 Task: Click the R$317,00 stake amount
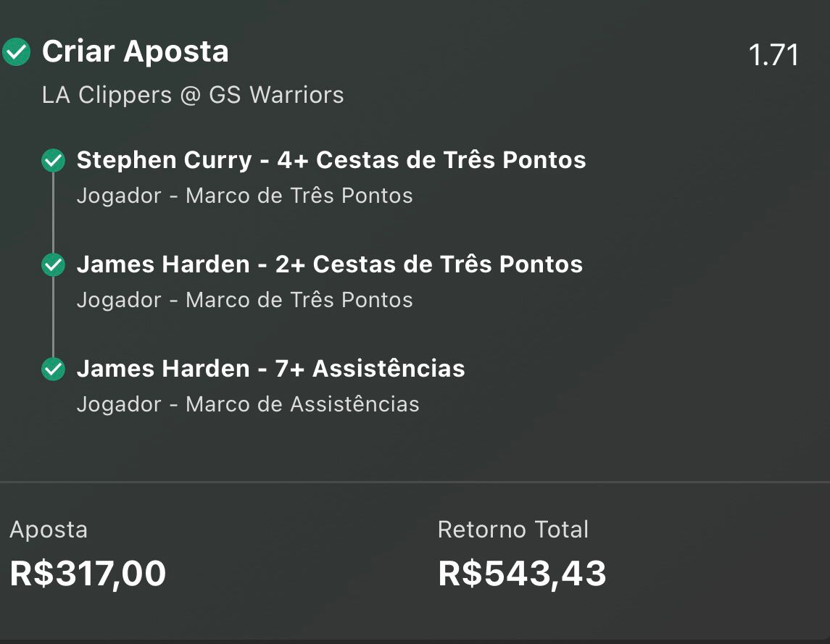tap(88, 574)
